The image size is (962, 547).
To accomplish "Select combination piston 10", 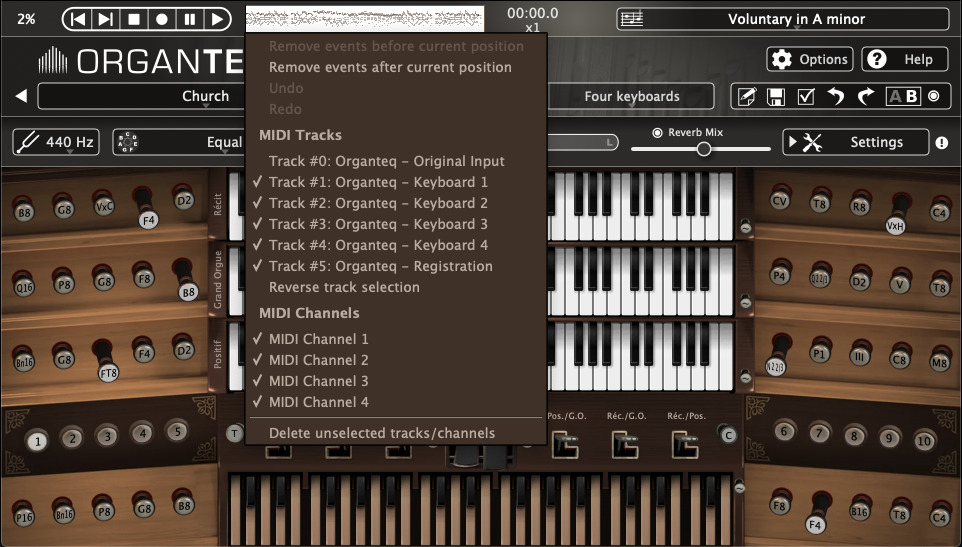I will coord(924,441).
